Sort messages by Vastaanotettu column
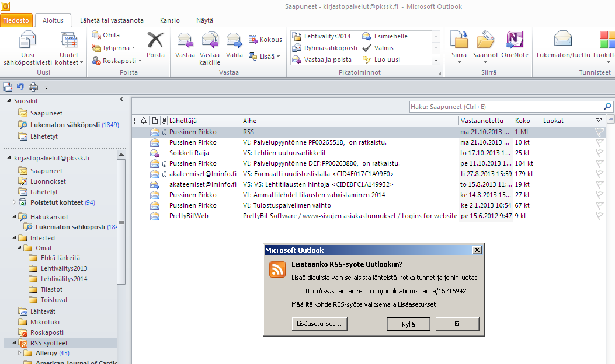 click(485, 121)
